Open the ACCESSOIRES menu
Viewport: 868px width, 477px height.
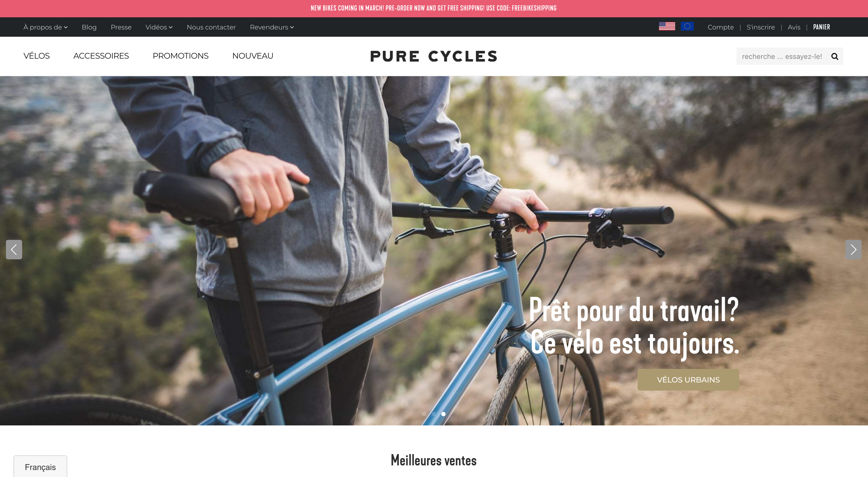tap(101, 56)
